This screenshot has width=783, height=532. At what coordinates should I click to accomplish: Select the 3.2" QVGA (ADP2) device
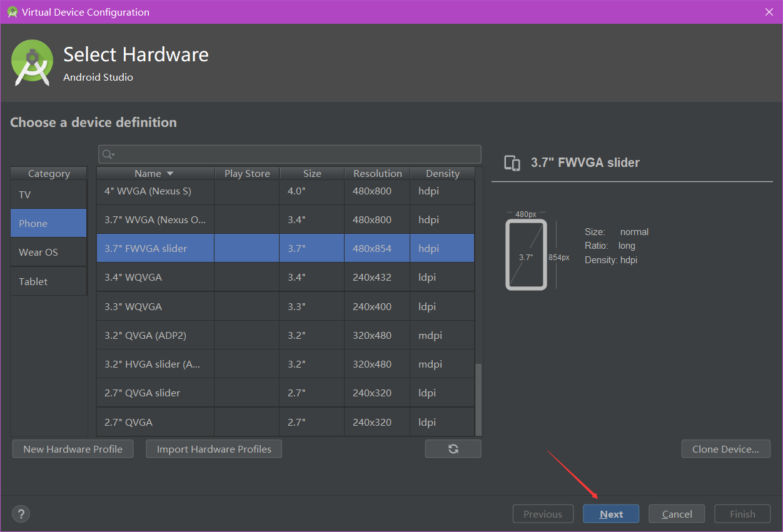tap(286, 335)
